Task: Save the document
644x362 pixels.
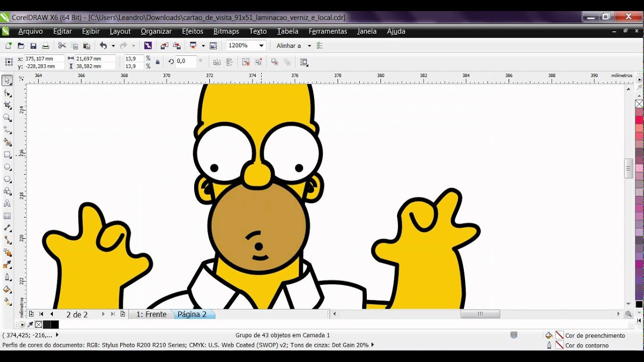Action: 33,46
